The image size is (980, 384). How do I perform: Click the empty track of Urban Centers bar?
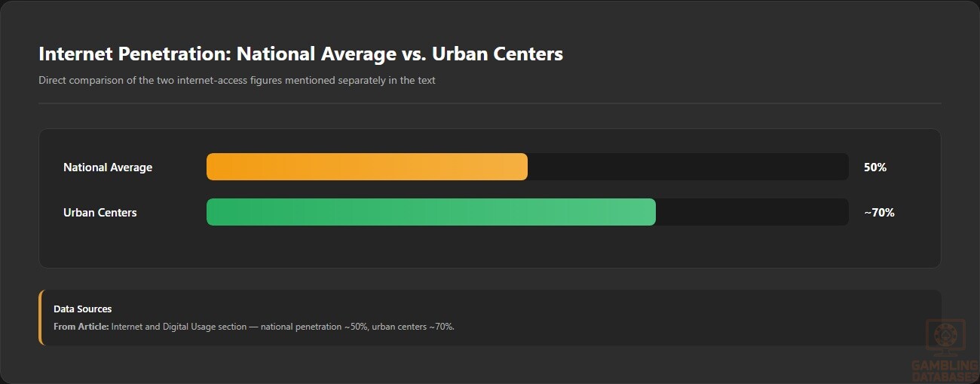coord(752,212)
